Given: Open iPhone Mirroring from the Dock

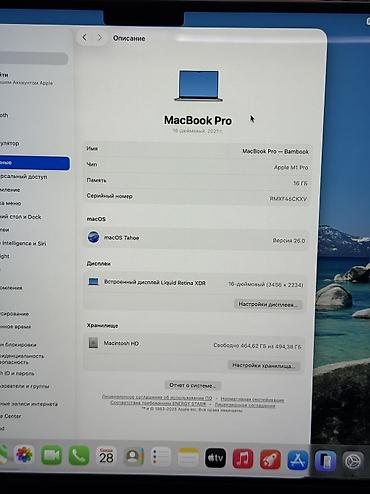Looking at the screenshot, I should tap(325, 460).
